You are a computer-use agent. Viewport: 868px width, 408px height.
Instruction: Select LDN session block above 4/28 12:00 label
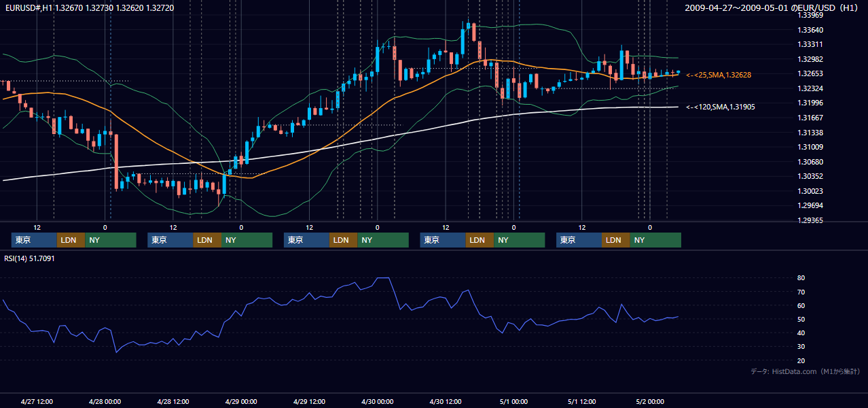pyautogui.click(x=207, y=240)
